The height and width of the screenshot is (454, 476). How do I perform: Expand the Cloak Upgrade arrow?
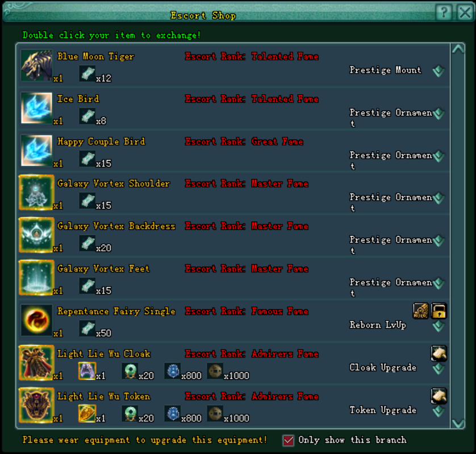(439, 369)
